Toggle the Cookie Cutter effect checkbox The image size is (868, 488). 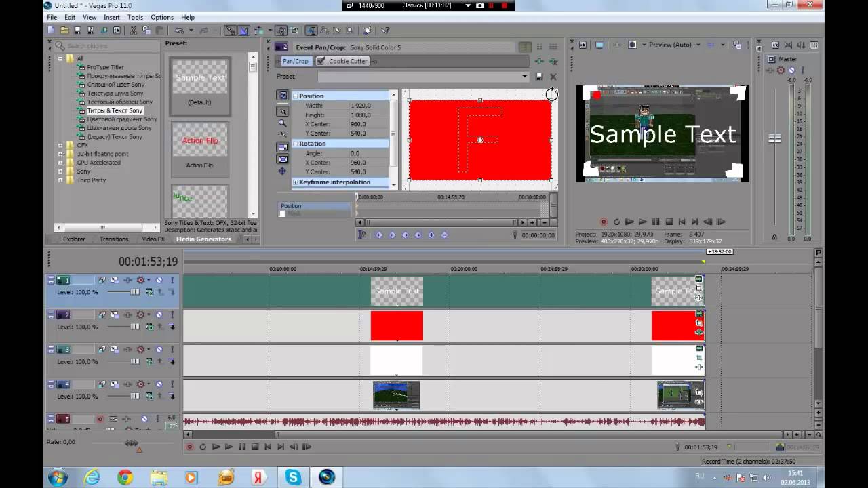pos(321,61)
